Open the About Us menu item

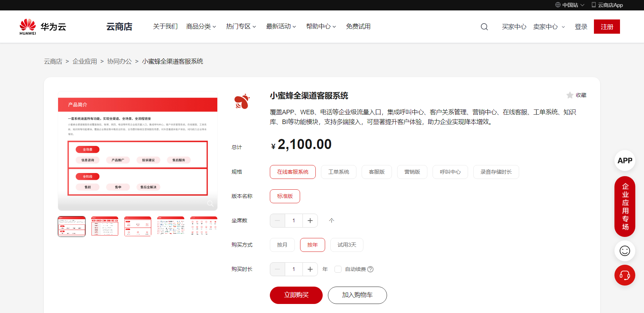[165, 27]
